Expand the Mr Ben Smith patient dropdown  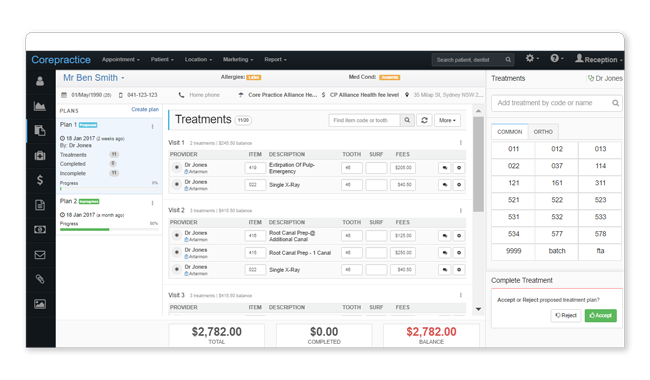tap(94, 78)
